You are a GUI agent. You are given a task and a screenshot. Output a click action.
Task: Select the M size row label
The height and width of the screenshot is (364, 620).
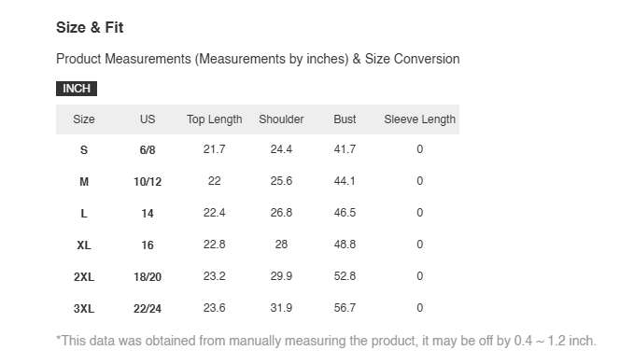coord(84,182)
